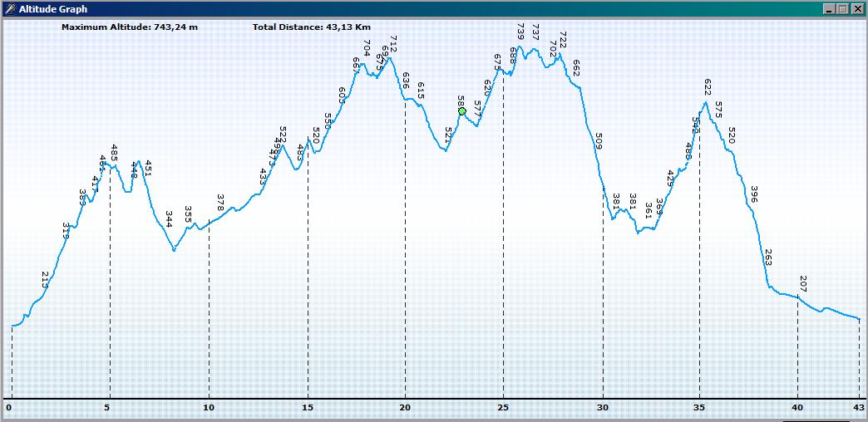
Task: Click the 20 km axis label
Action: click(405, 408)
